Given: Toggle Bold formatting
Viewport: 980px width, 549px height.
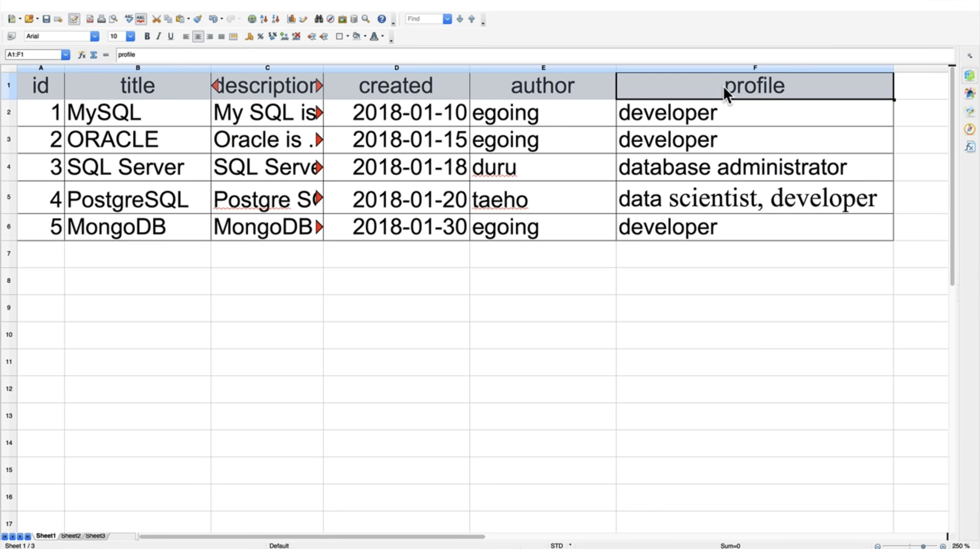Looking at the screenshot, I should 147,36.
